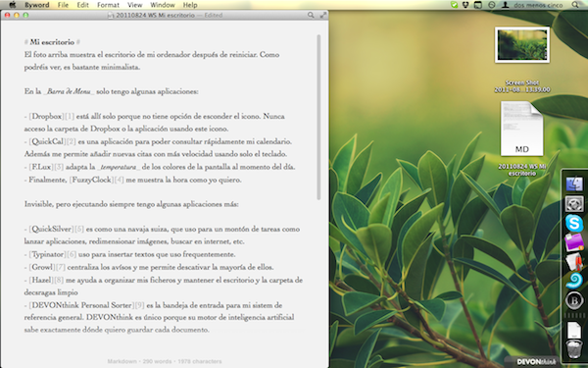Click the document proxy icon in title bar
588x368 pixels.
111,15
